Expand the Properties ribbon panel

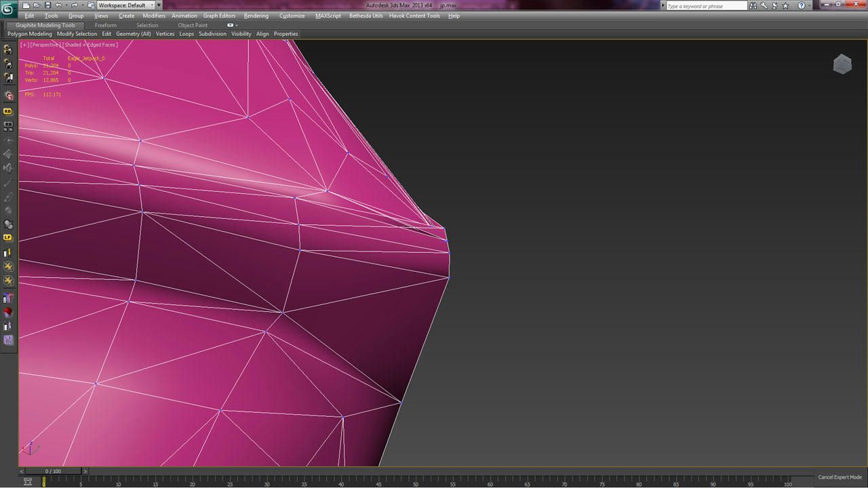click(285, 34)
